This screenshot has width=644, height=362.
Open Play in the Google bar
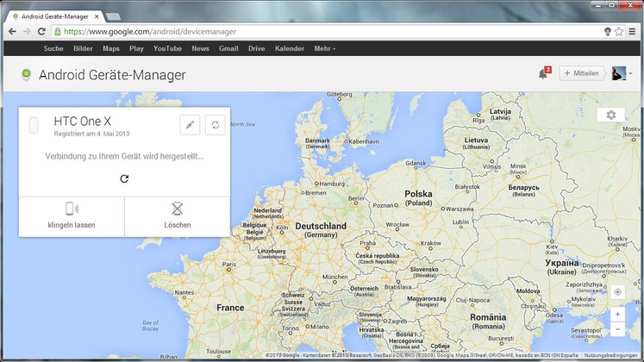click(x=136, y=48)
